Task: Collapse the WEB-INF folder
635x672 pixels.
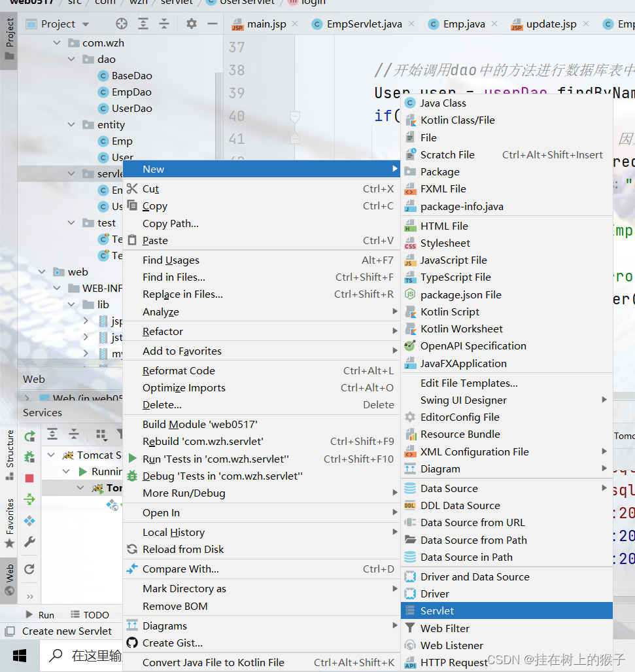Action: click(56, 288)
